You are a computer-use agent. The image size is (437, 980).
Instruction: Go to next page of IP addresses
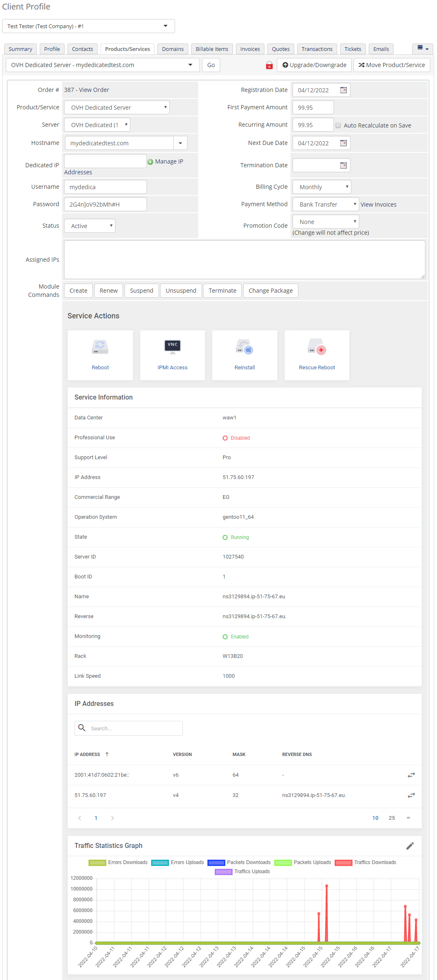(x=113, y=818)
